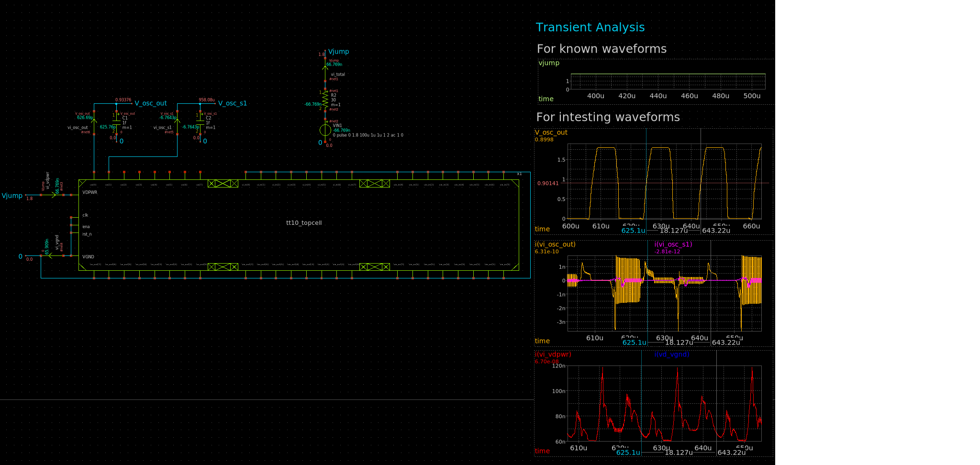Select the tt10_topcell instance block

point(304,222)
